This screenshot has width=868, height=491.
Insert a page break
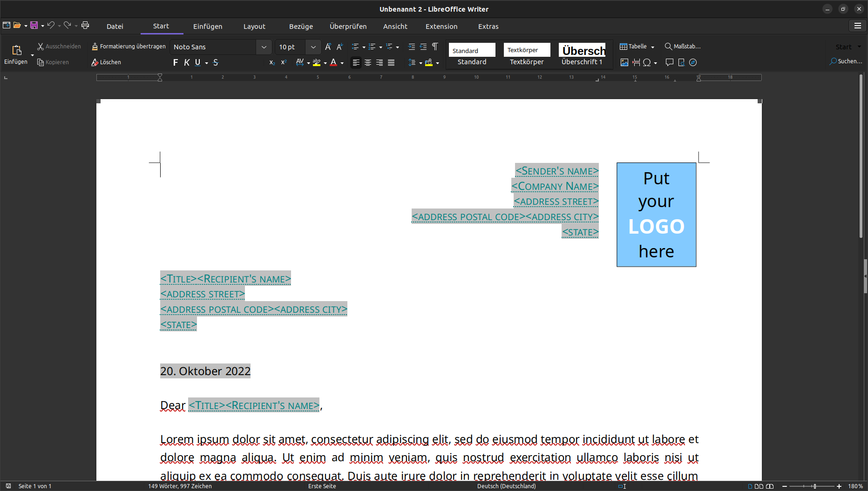click(636, 62)
